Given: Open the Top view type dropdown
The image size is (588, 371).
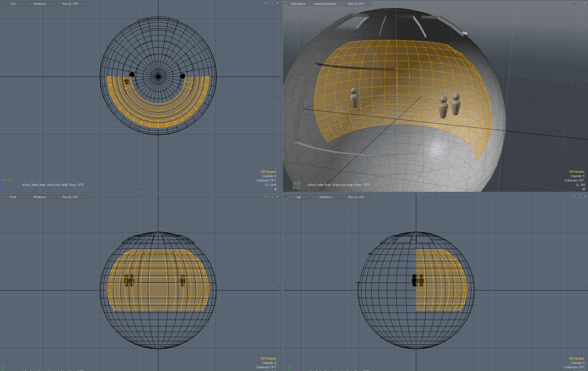Looking at the screenshot, I should pyautogui.click(x=13, y=4).
